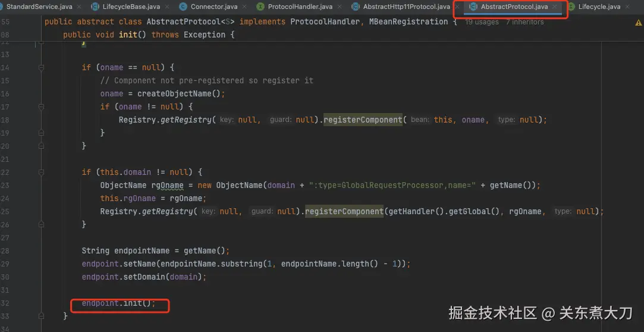Close the AbstractProtocol.java tab
This screenshot has width=644, height=332.
(x=555, y=7)
